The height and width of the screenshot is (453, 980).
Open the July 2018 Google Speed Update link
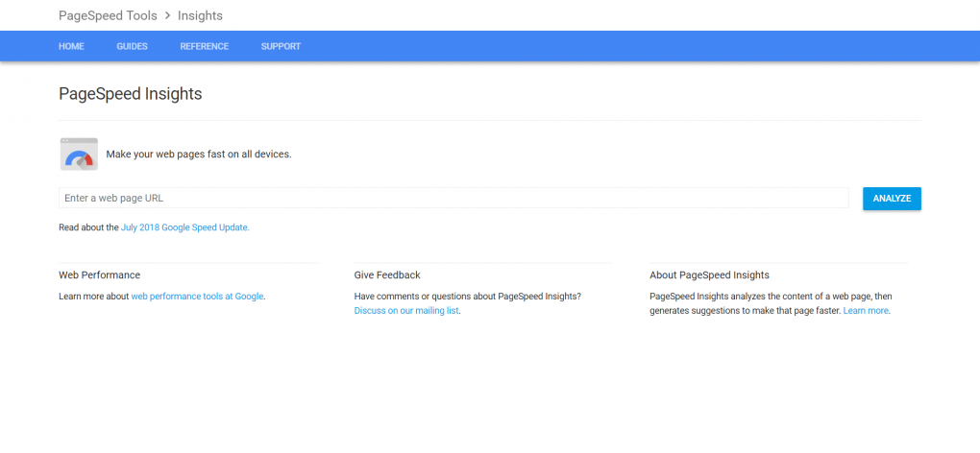(185, 227)
